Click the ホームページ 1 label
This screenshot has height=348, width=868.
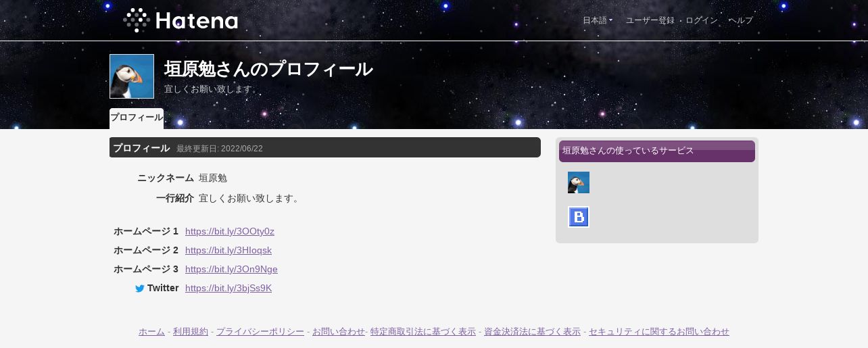[x=146, y=231]
